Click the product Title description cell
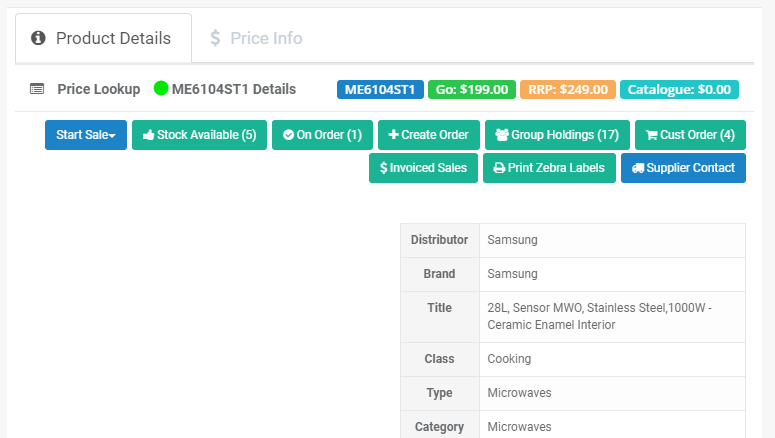Image resolution: width=775 pixels, height=438 pixels. tap(612, 316)
